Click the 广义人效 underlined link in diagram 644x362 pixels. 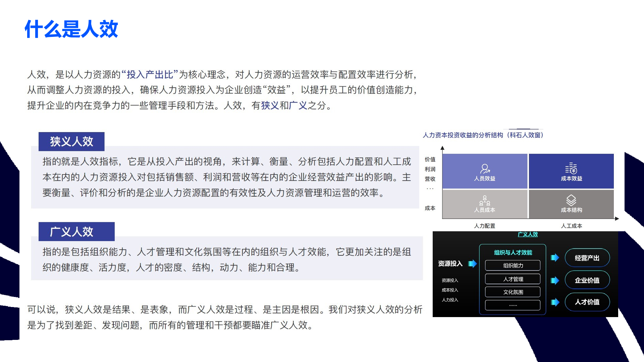click(528, 234)
